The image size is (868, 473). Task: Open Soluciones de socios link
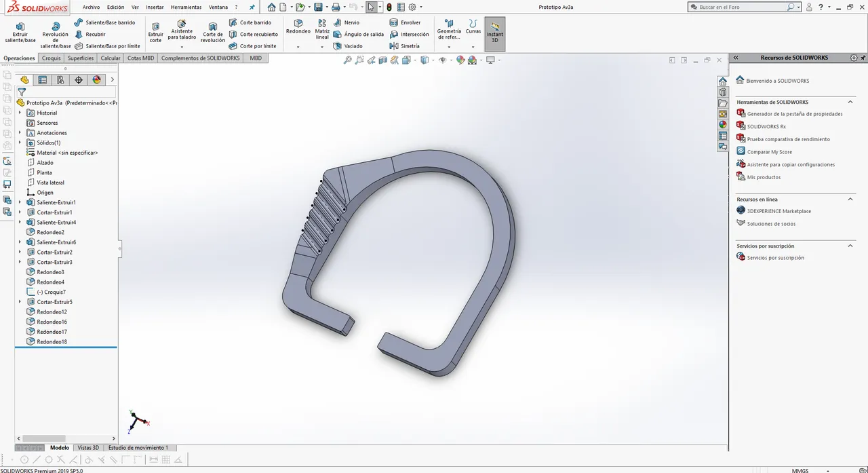[x=771, y=224]
